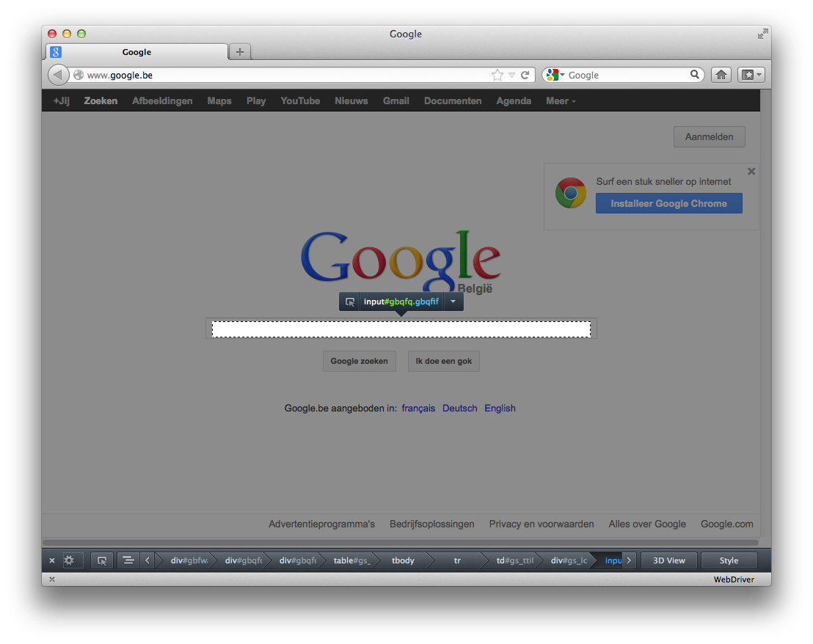Click the Chrome logo in promo
Image resolution: width=813 pixels, height=644 pixels.
pyautogui.click(x=570, y=193)
